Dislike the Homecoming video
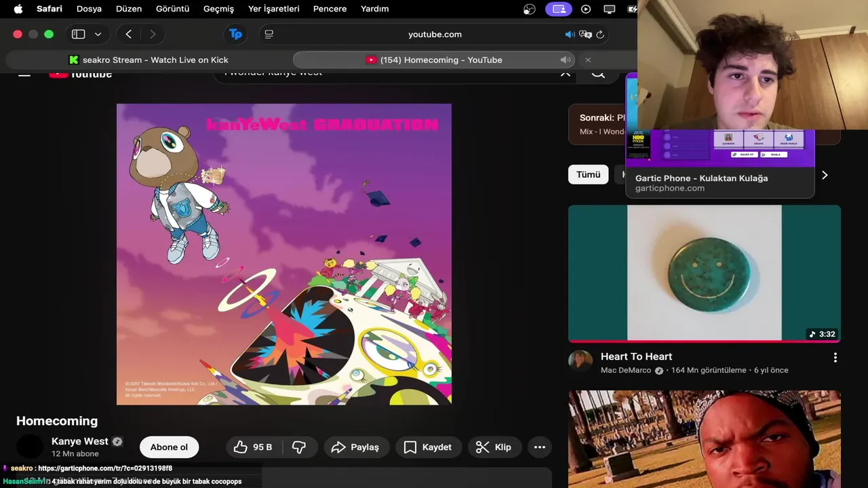 tap(299, 447)
